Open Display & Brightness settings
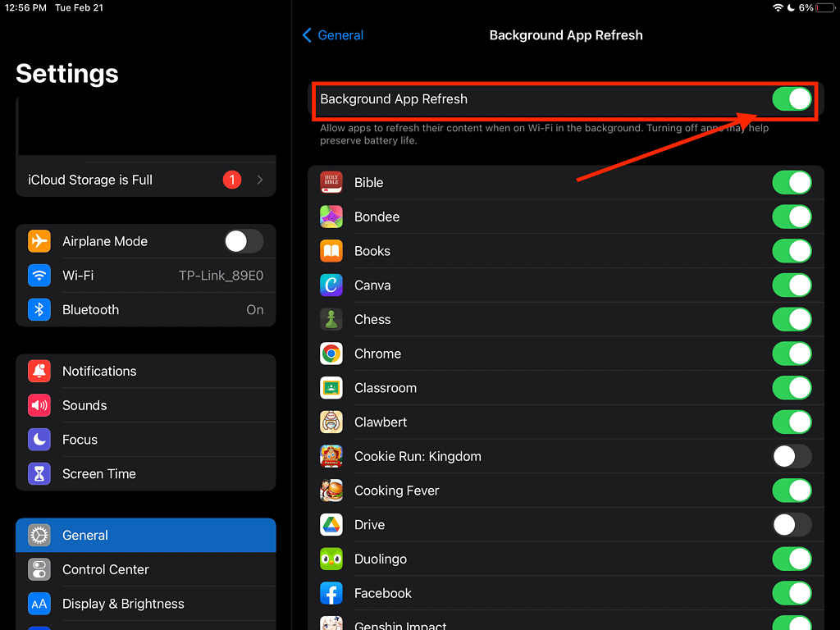This screenshot has height=630, width=840. click(146, 604)
